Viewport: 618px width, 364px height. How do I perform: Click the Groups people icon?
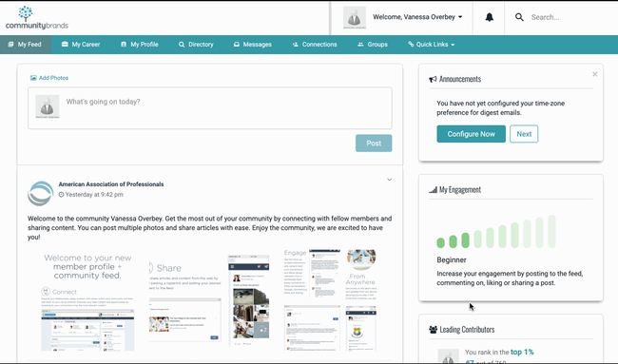(x=360, y=44)
